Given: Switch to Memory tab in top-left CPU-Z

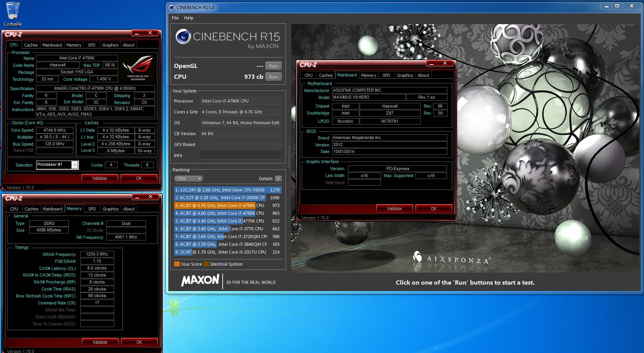Looking at the screenshot, I should [74, 45].
